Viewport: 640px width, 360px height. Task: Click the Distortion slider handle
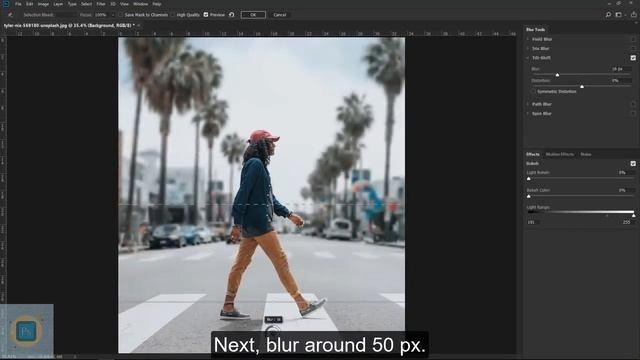[582, 87]
